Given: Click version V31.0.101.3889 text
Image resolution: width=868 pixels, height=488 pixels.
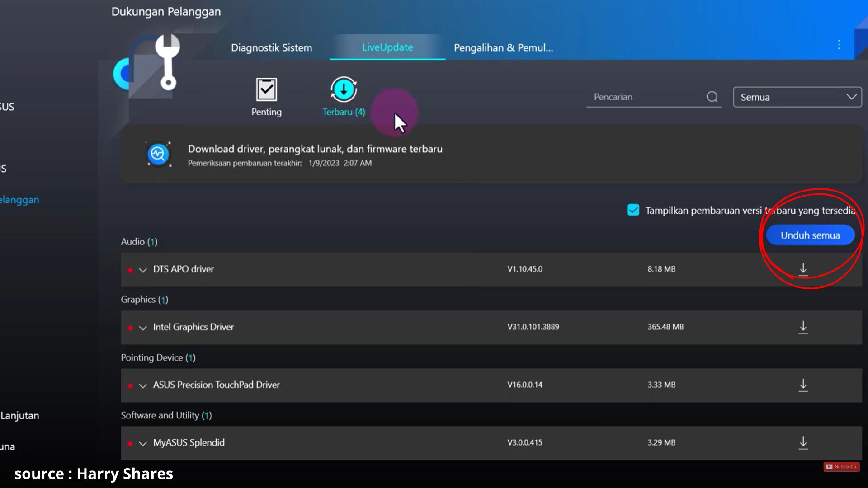Looking at the screenshot, I should [x=533, y=327].
